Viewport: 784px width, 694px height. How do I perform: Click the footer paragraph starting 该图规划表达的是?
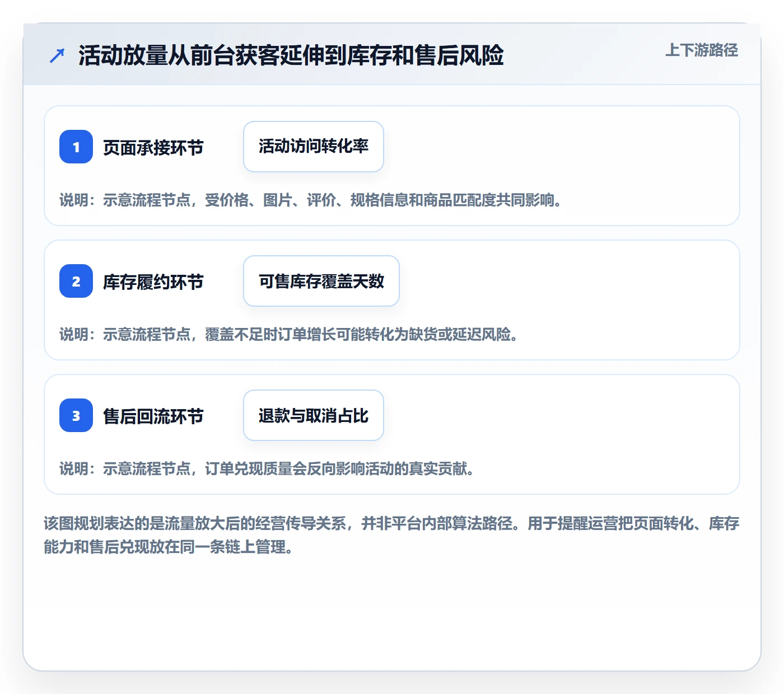(x=391, y=535)
